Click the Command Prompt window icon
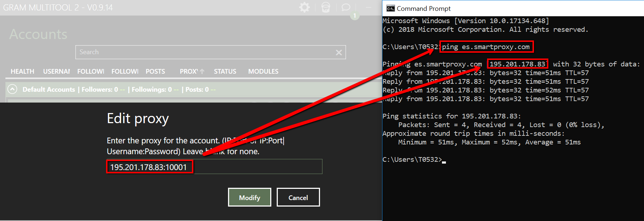The image size is (644, 221). (390, 8)
